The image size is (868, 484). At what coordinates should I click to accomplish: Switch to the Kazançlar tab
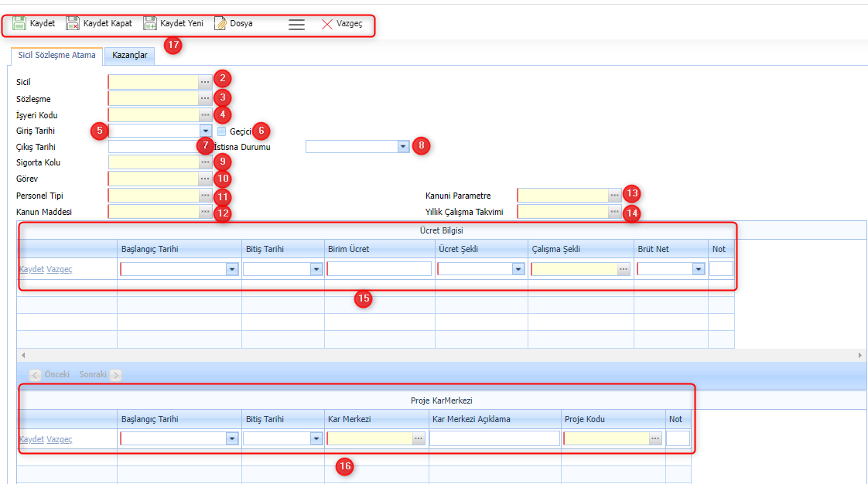[129, 56]
